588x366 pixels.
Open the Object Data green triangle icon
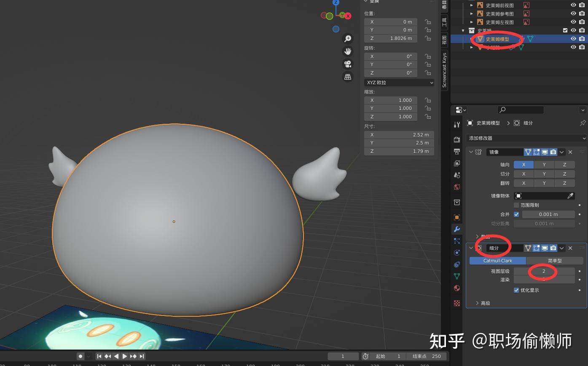pos(457,276)
